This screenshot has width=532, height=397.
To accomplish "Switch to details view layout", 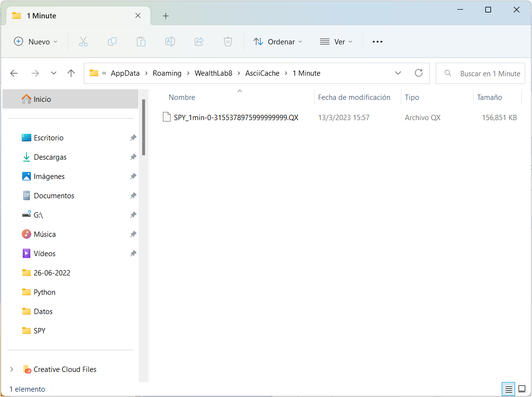I will [x=508, y=389].
